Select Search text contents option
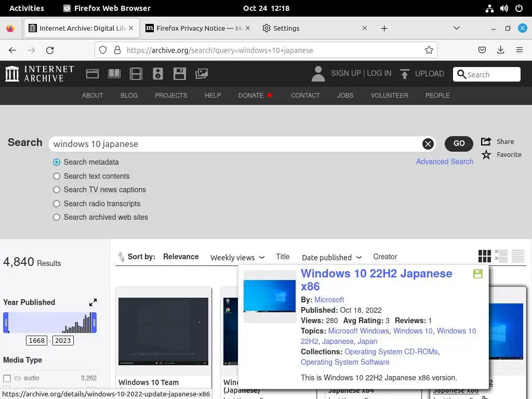532x399 pixels. [x=57, y=176]
